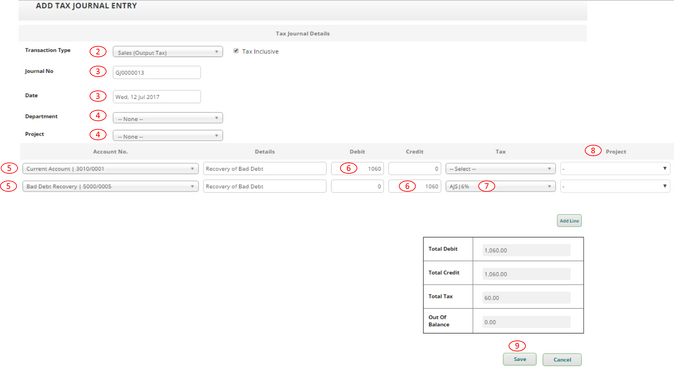Click the Save button
The width and height of the screenshot is (674, 368).
point(520,359)
